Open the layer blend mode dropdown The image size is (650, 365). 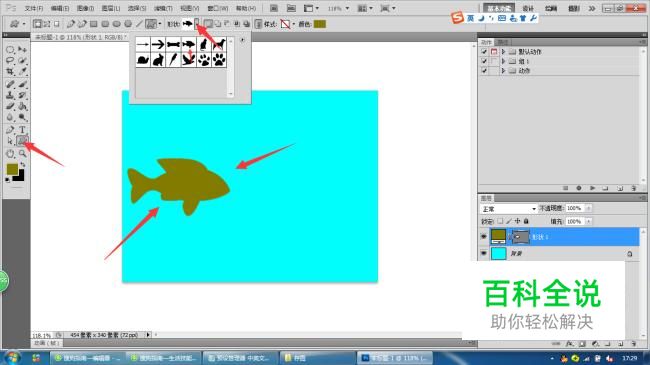(508, 209)
